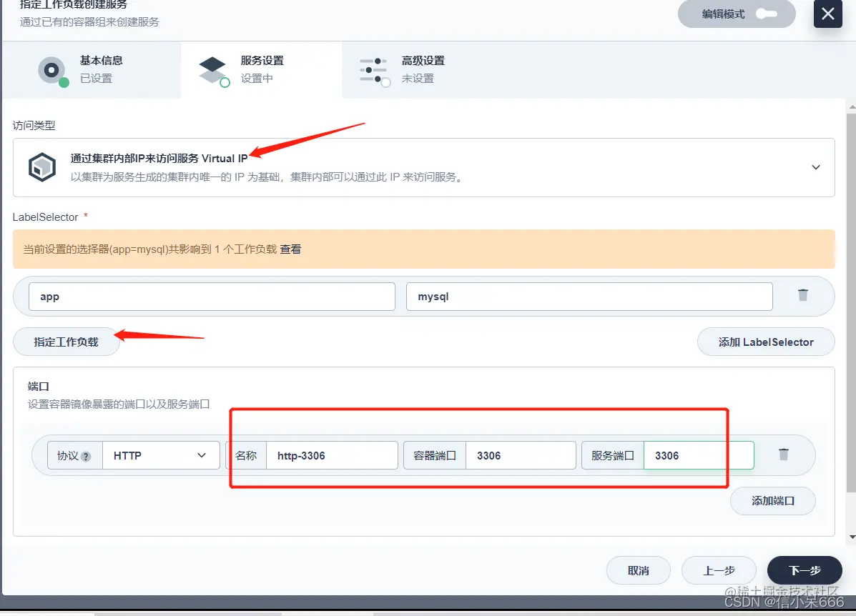Viewport: 856px width, 616px height.
Task: Click the 指定工作负载 button
Action: coord(66,342)
